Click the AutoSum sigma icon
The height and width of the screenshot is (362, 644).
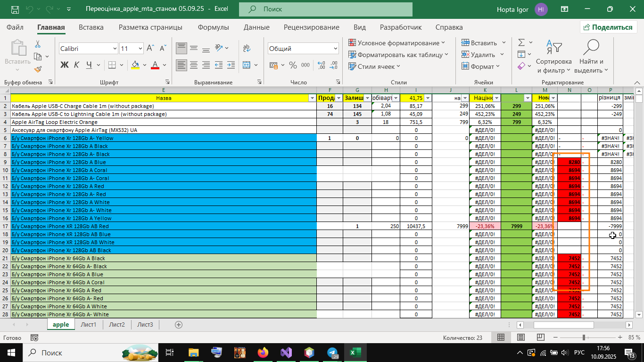521,42
